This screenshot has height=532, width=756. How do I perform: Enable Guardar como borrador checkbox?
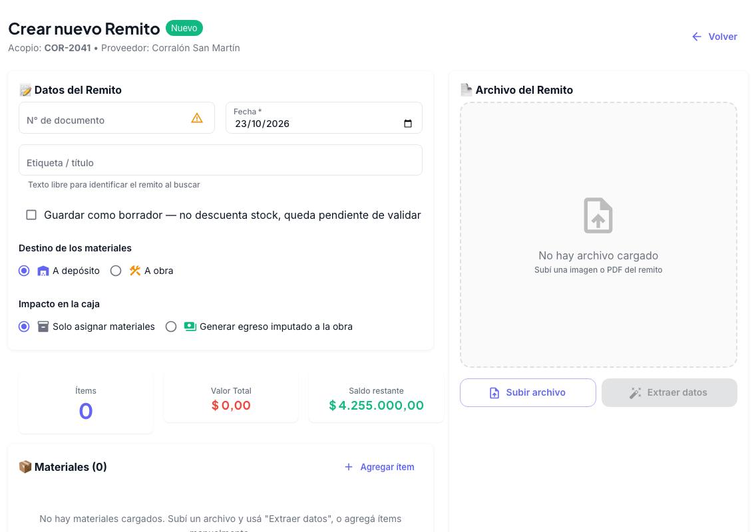[31, 215]
